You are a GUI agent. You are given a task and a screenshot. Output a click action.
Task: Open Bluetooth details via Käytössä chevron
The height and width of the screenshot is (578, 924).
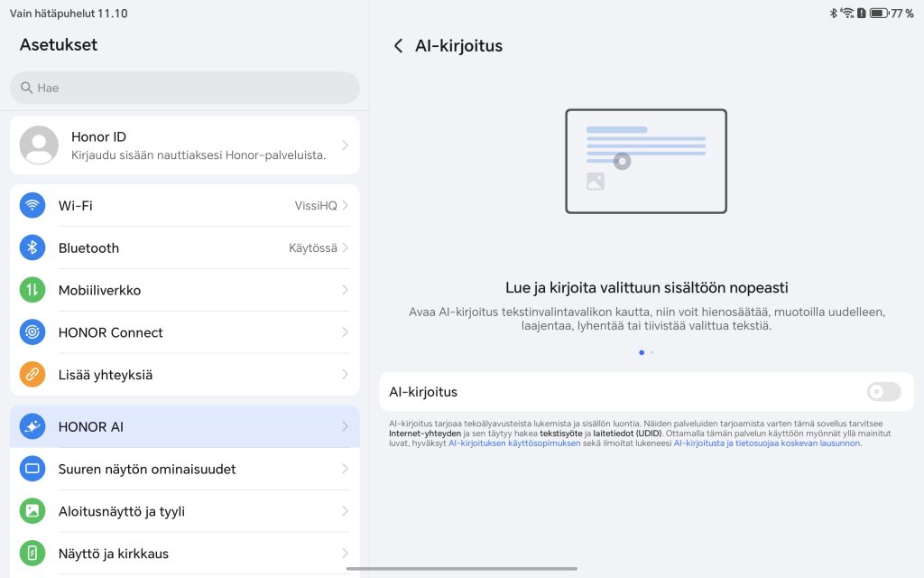click(x=345, y=247)
